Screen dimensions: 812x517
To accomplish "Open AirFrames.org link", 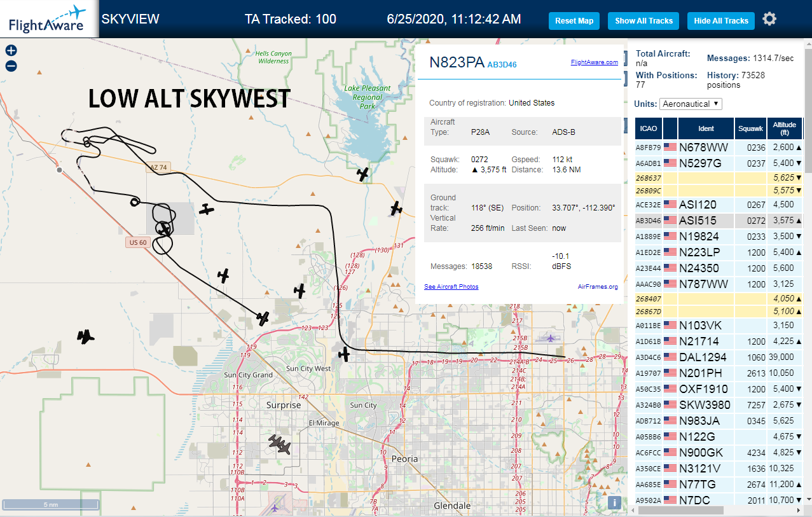I will tap(598, 287).
